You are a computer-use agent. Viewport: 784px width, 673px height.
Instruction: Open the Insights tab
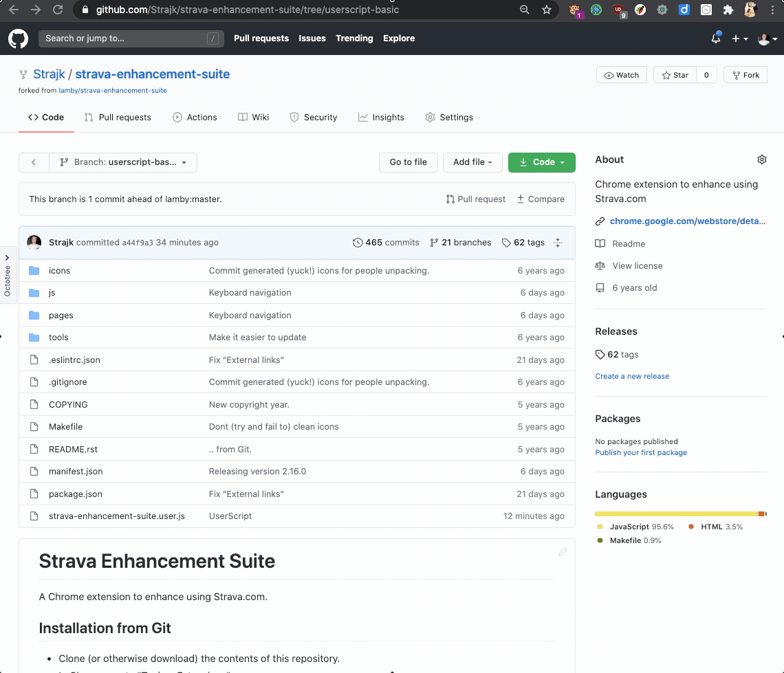(x=381, y=118)
